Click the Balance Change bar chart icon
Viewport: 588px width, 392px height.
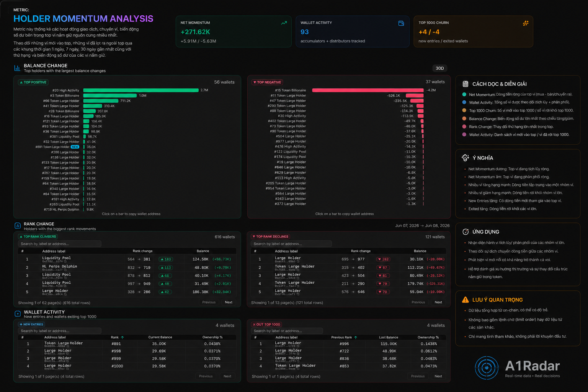point(17,68)
